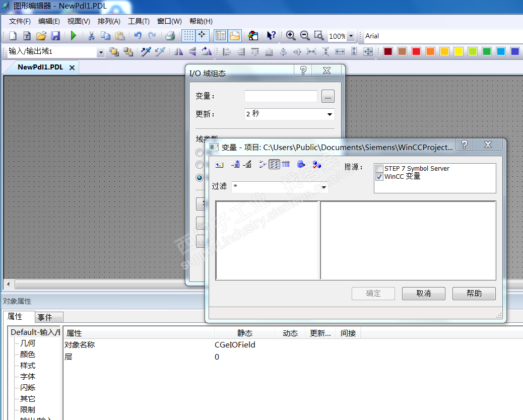Mirror the object horizontally
This screenshot has height=420, width=523.
pos(179,52)
